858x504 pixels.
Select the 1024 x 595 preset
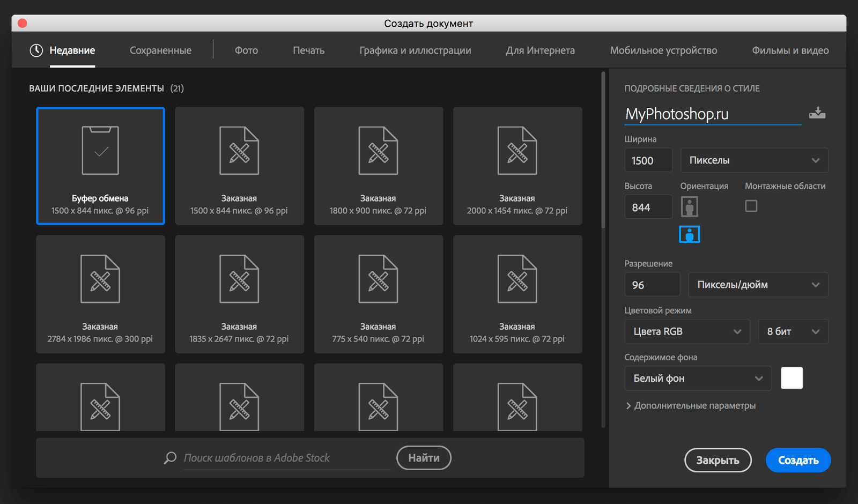(517, 294)
